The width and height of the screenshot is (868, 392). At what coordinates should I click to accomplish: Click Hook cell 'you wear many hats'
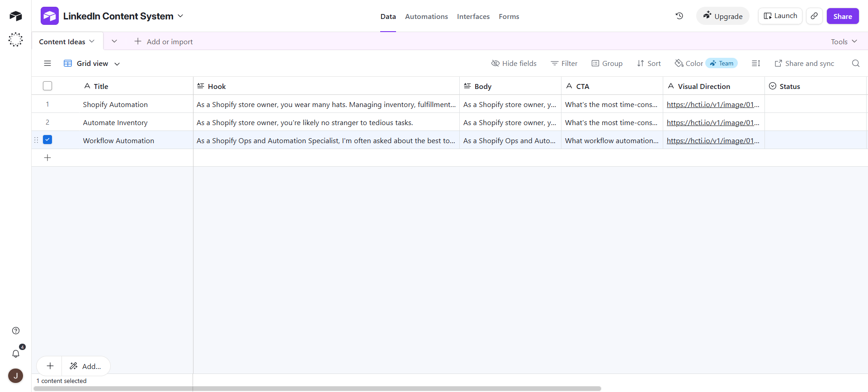coord(326,104)
